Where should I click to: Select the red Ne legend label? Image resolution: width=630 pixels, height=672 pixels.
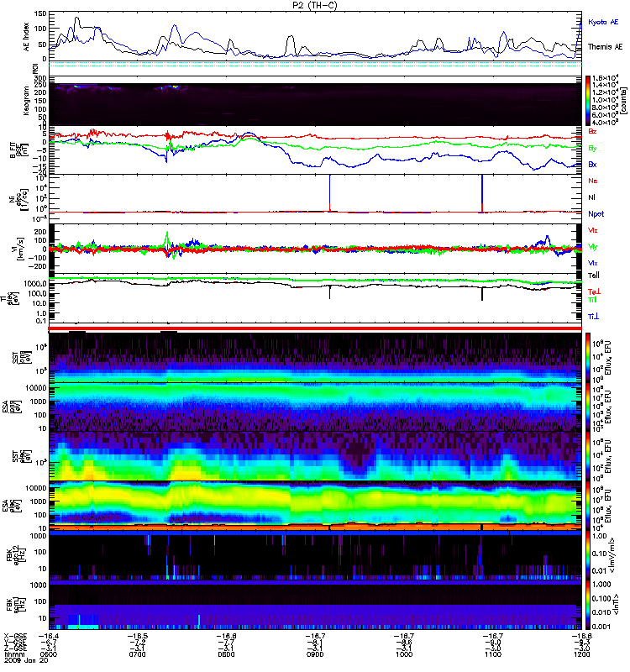[x=593, y=181]
